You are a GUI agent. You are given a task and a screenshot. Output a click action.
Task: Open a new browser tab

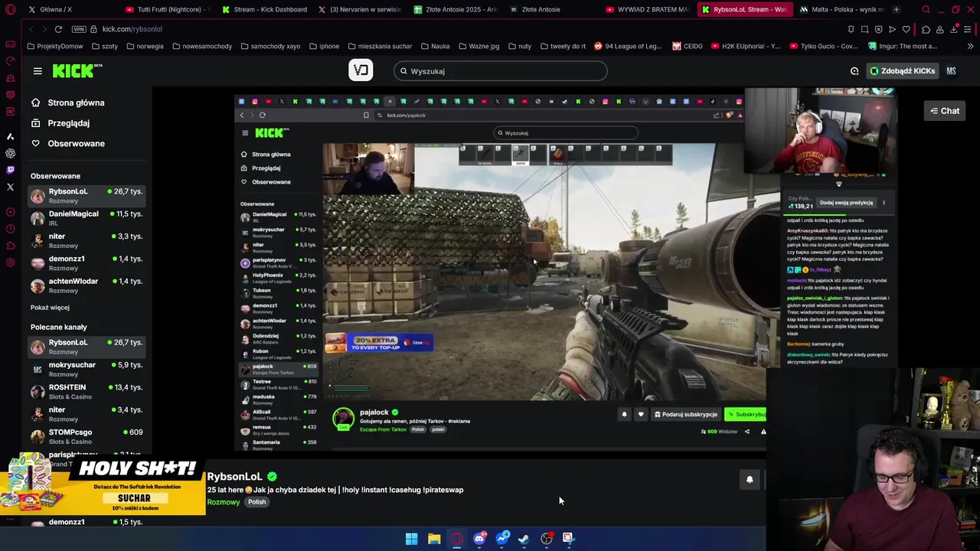pyautogui.click(x=896, y=9)
